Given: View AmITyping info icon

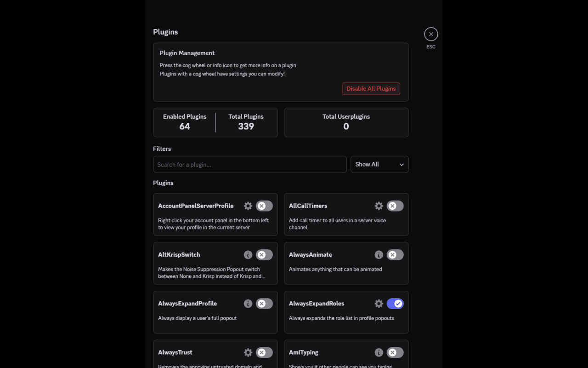Looking at the screenshot, I should coord(379,352).
